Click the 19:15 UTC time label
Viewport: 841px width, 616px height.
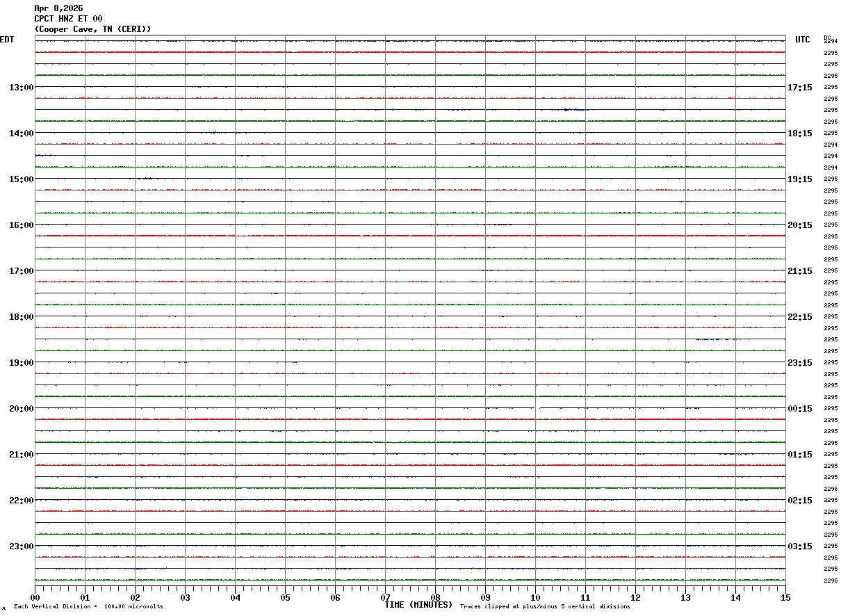point(800,179)
